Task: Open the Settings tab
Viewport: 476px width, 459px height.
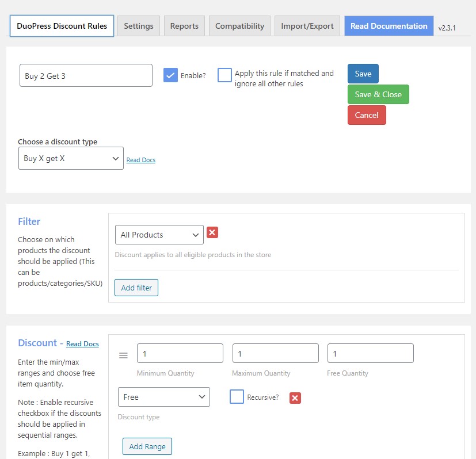Action: coord(139,26)
